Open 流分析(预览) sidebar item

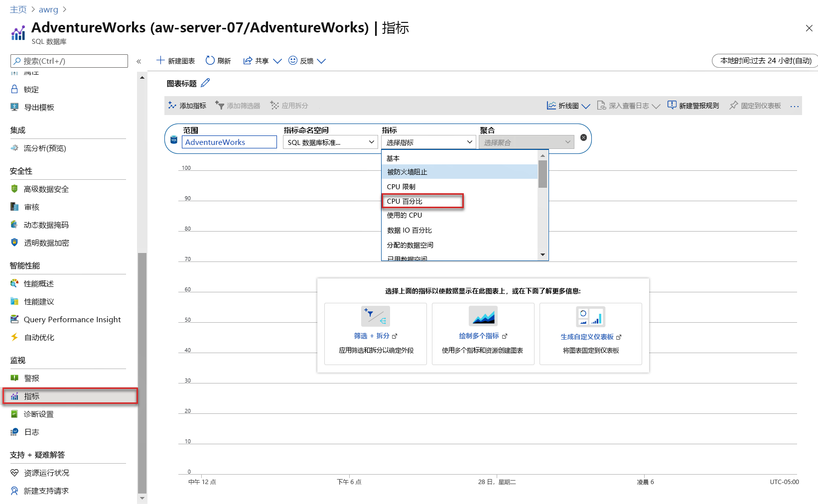pos(45,148)
